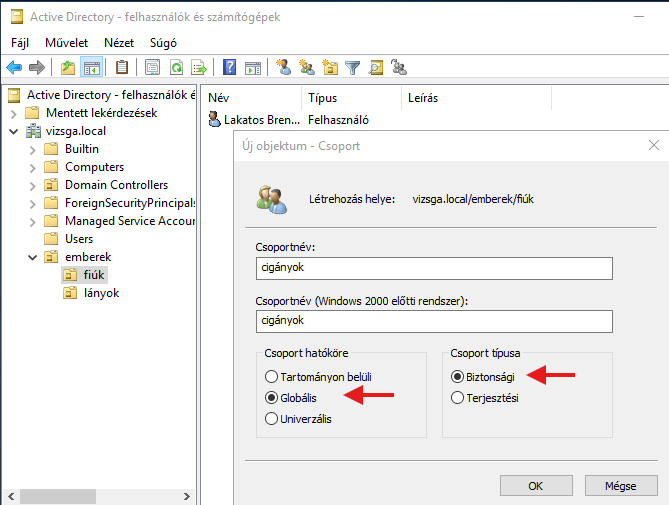669x505 pixels.
Task: Click the Back arrow in the toolbar
Action: (14, 68)
